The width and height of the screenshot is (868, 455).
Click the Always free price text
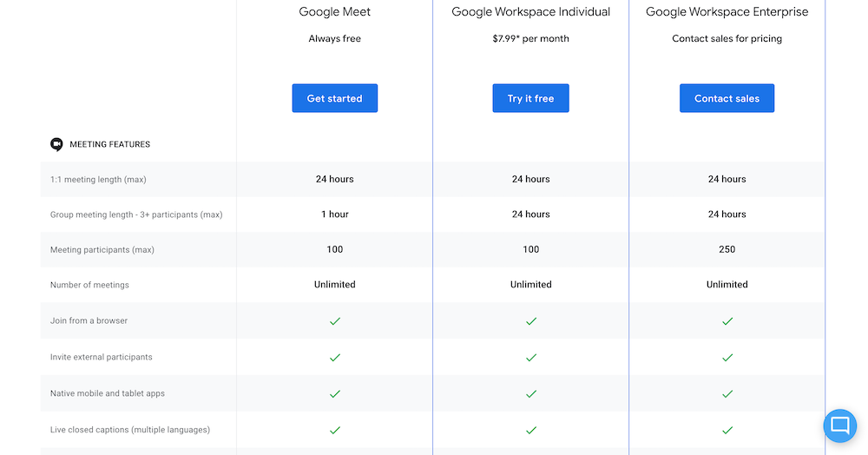tap(335, 39)
